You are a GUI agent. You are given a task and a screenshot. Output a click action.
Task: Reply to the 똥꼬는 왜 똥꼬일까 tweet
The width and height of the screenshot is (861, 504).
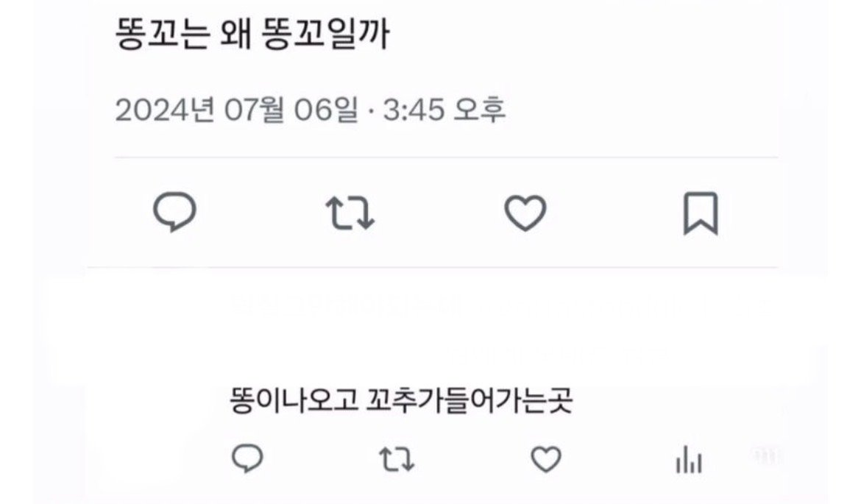[174, 213]
